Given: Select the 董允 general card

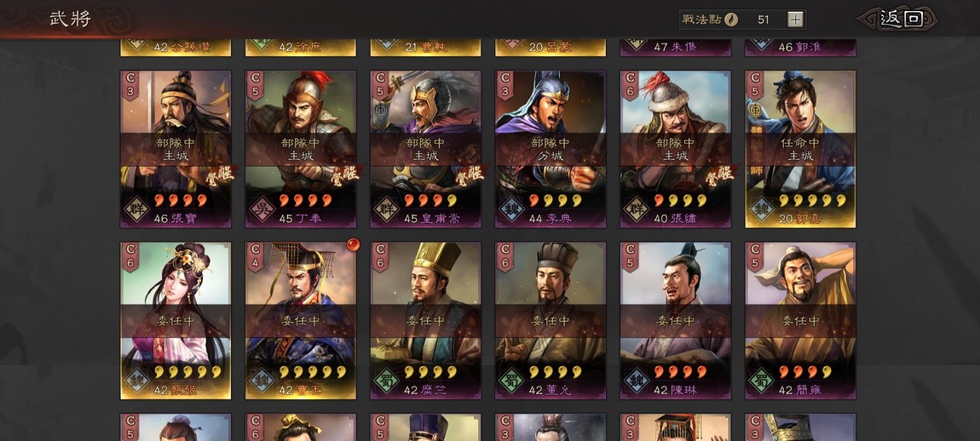Looking at the screenshot, I should point(551,321).
